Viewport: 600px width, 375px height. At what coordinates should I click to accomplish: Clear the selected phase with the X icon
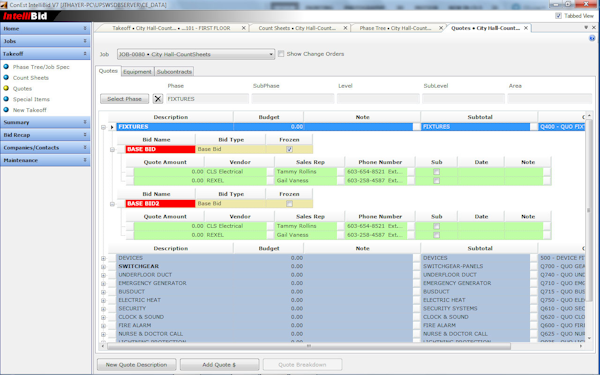[x=158, y=99]
